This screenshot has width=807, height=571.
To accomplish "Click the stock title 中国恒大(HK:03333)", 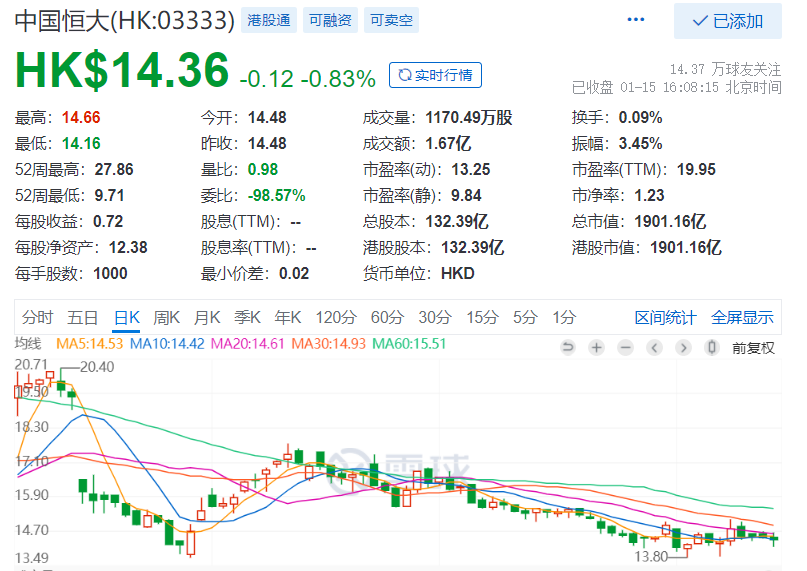I will pyautogui.click(x=125, y=21).
